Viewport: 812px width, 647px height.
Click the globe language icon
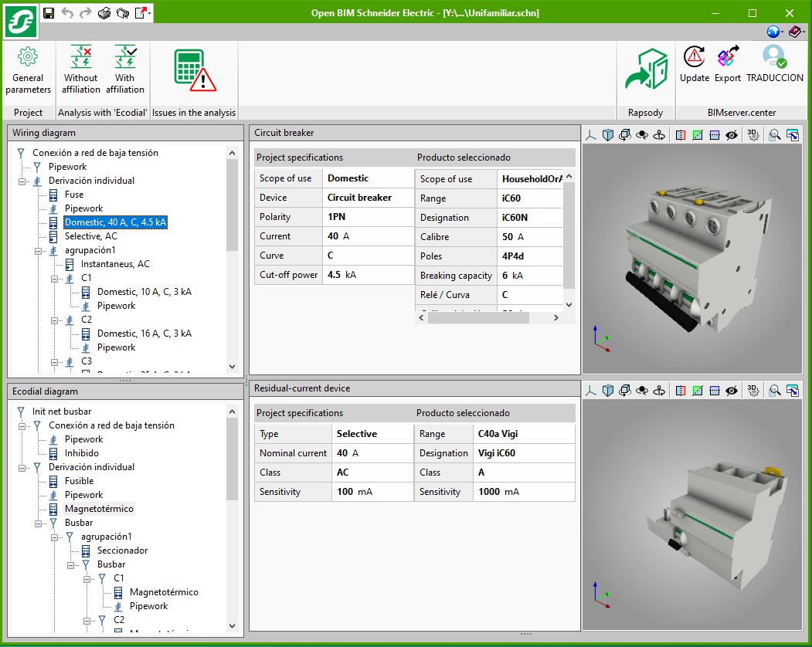coord(773,32)
